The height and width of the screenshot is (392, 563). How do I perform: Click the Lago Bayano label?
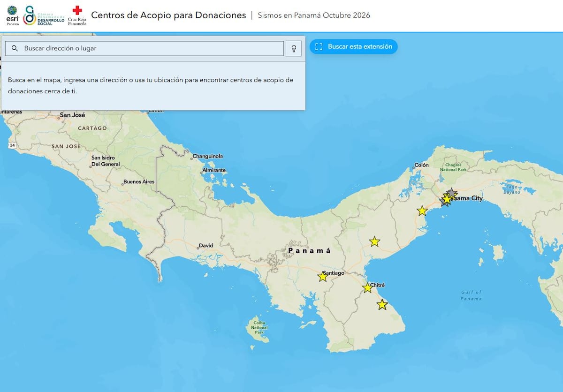coord(512,189)
